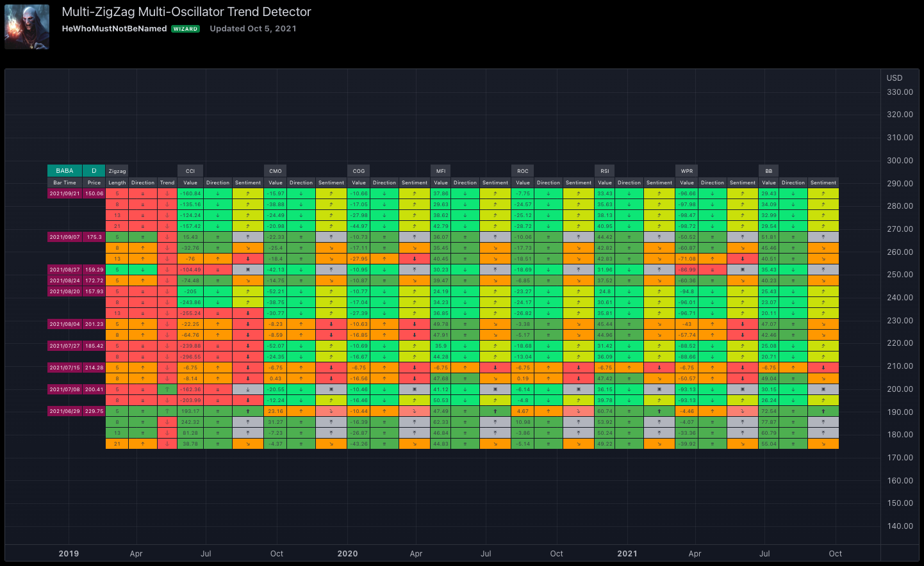Screen dimensions: 924x566
Task: Click the 185.42 price cell
Action: 94,346
